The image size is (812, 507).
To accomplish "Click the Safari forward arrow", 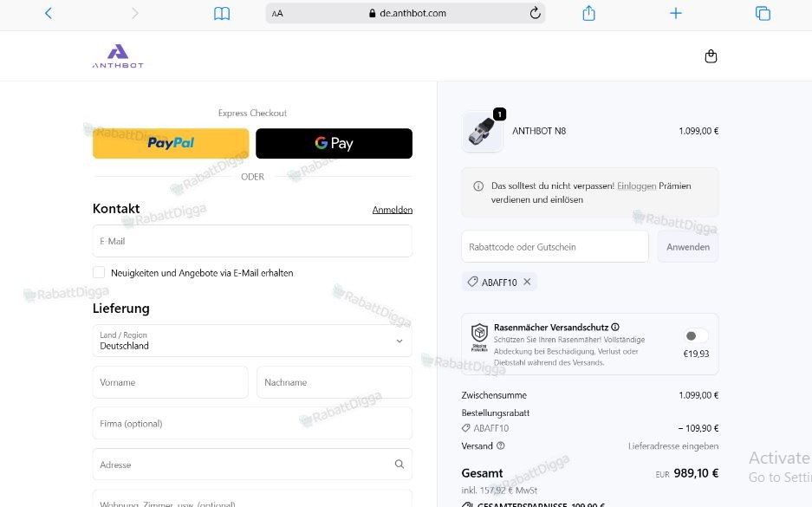I will click(134, 13).
